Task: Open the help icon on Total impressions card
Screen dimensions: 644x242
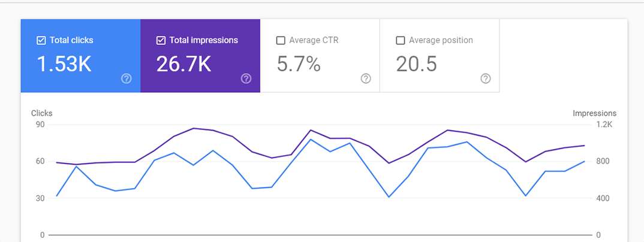Action: coord(246,78)
